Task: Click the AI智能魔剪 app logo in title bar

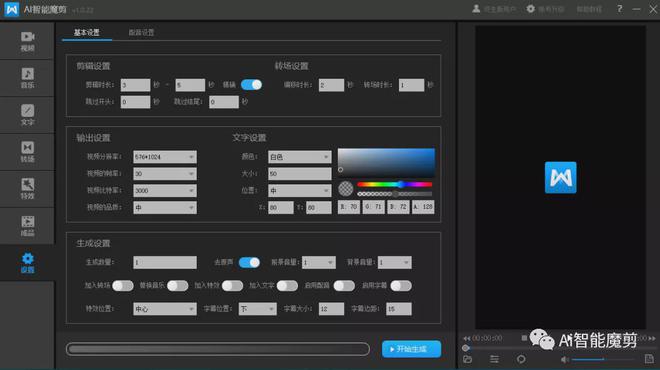Action: click(x=11, y=9)
